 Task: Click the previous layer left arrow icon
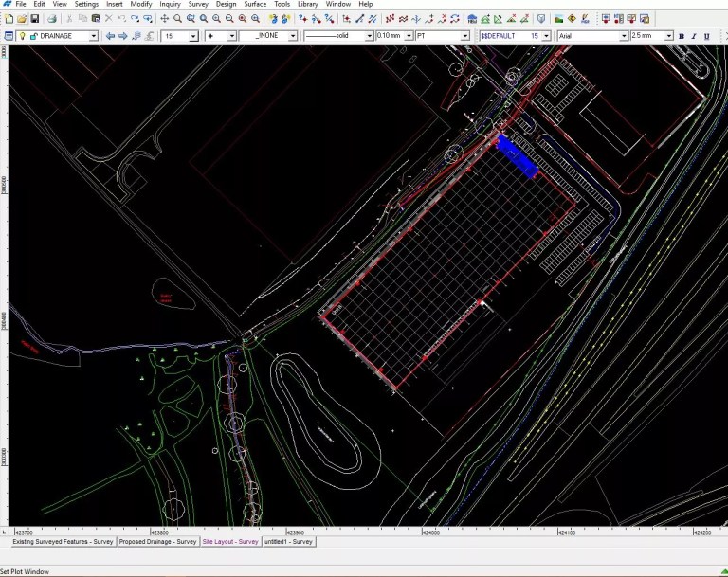click(110, 36)
